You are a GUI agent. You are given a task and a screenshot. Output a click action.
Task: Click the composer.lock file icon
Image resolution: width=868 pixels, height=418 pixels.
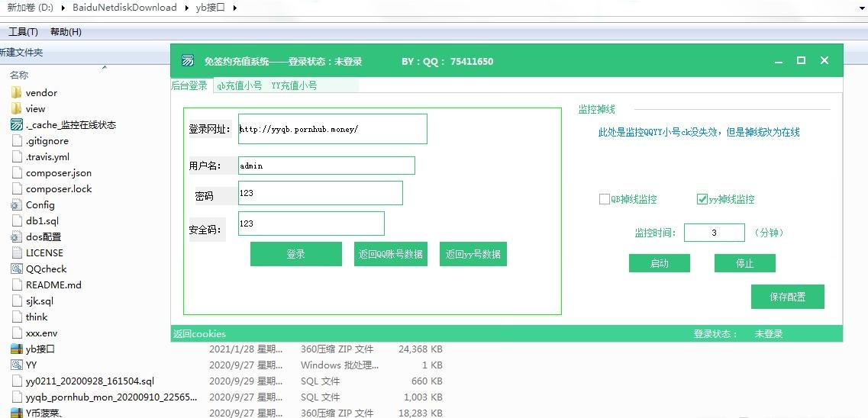click(16, 188)
